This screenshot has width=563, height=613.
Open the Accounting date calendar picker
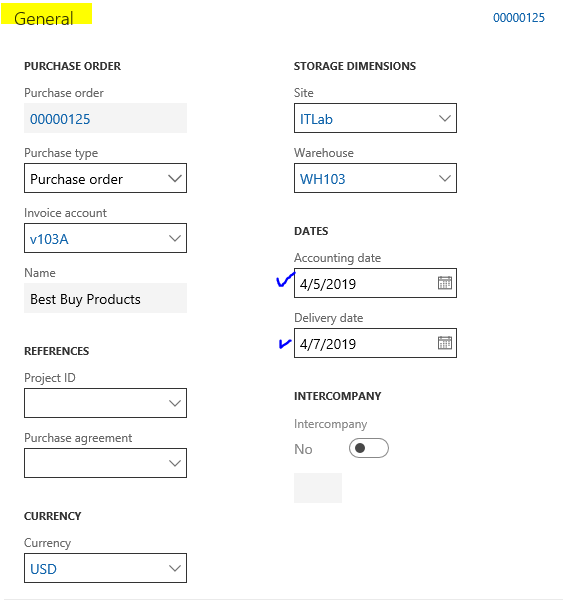click(445, 283)
